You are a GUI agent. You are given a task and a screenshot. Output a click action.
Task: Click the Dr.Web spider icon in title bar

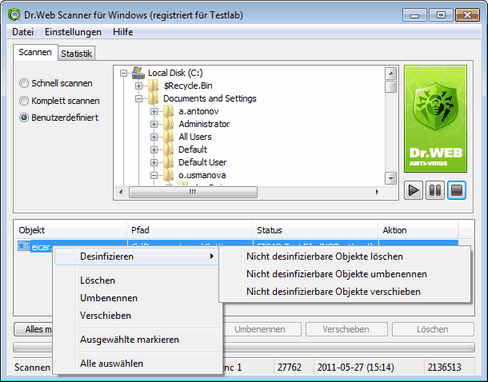(14, 15)
